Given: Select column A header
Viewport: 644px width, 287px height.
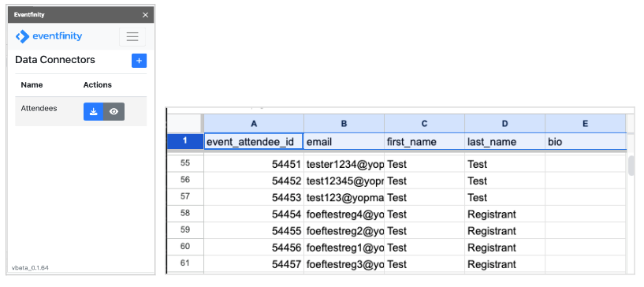Looking at the screenshot, I should coord(254,124).
